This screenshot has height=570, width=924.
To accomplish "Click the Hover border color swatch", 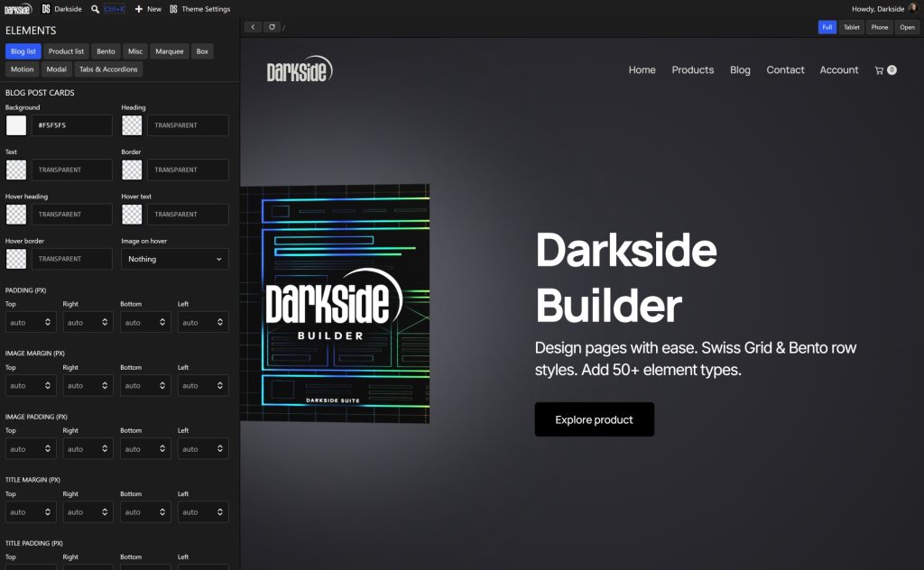I will [x=16, y=259].
